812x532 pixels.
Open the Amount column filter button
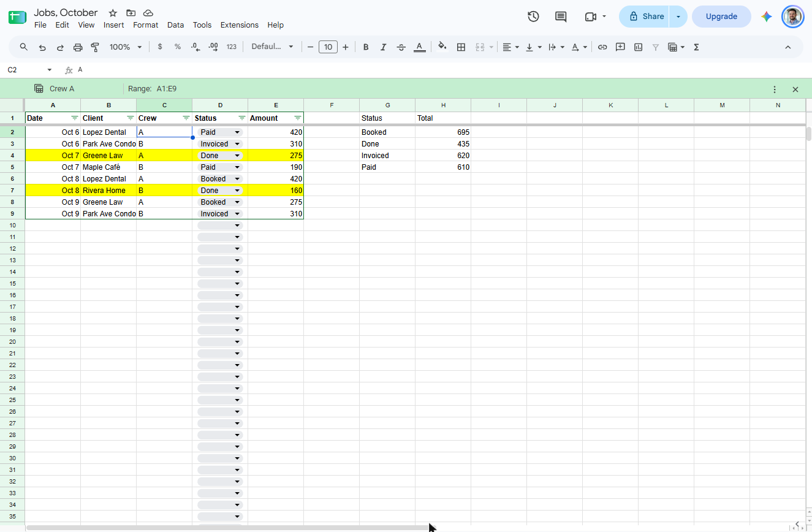(x=298, y=118)
